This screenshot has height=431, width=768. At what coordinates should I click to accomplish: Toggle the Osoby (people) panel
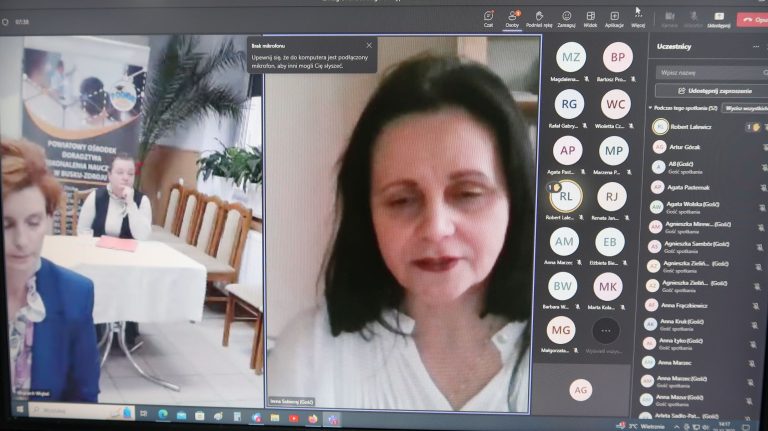tap(512, 19)
